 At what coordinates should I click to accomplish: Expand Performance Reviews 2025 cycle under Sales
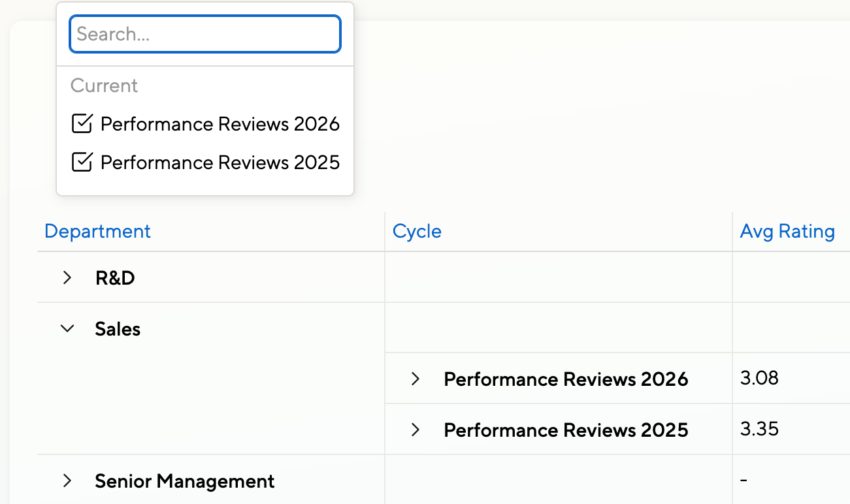pyautogui.click(x=415, y=430)
